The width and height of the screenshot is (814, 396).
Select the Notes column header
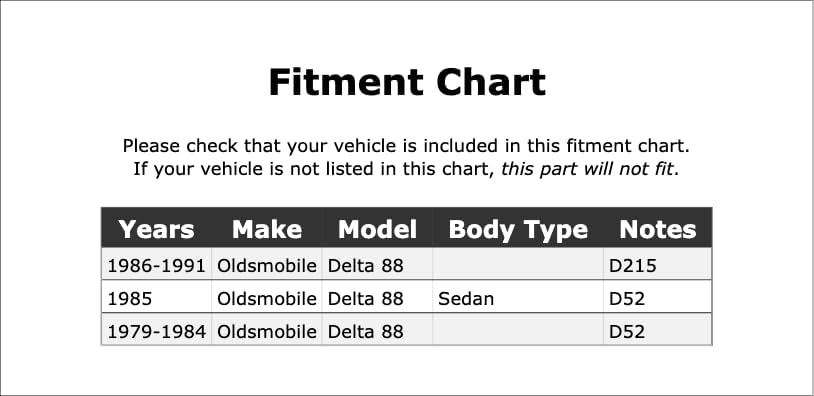[x=658, y=228]
